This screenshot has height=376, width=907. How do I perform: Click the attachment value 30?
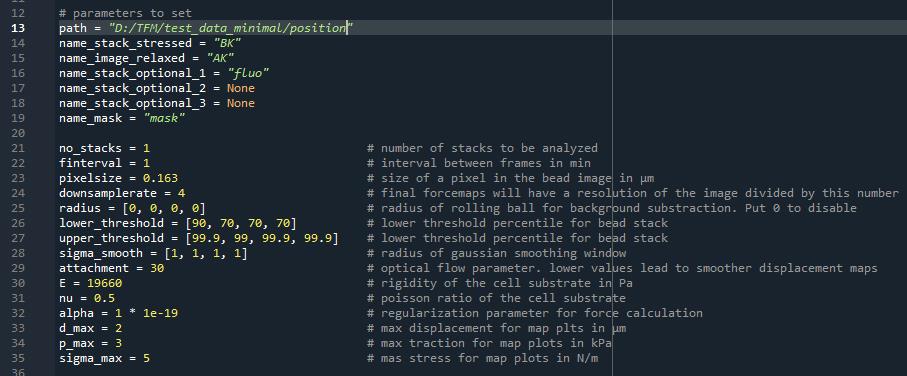(x=157, y=268)
